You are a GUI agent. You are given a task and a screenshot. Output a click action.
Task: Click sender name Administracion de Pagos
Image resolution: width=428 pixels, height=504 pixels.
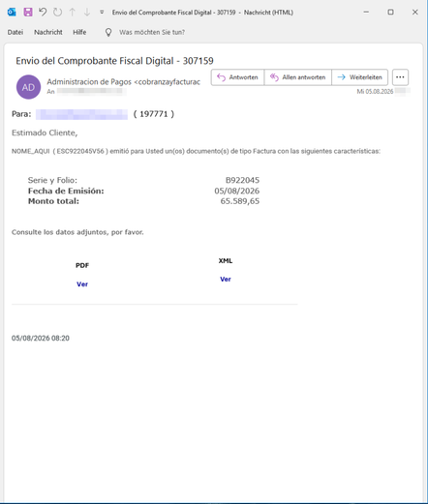pyautogui.click(x=89, y=82)
